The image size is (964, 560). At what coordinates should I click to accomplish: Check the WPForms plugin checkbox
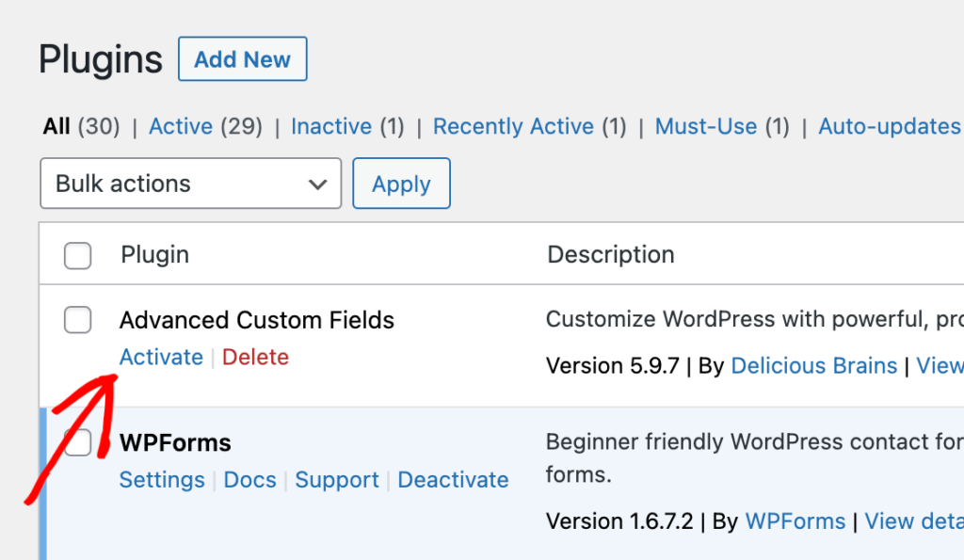tap(77, 442)
